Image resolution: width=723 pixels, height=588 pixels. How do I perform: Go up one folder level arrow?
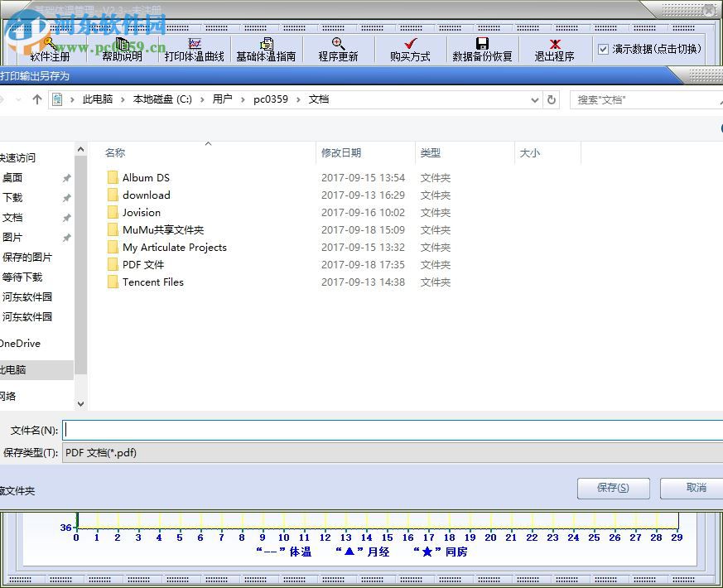click(37, 99)
